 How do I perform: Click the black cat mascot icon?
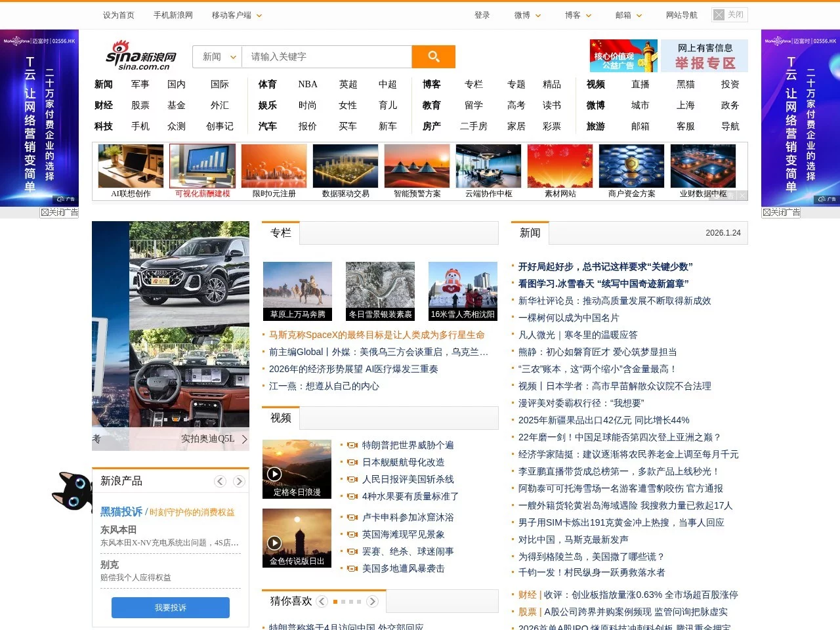click(72, 492)
